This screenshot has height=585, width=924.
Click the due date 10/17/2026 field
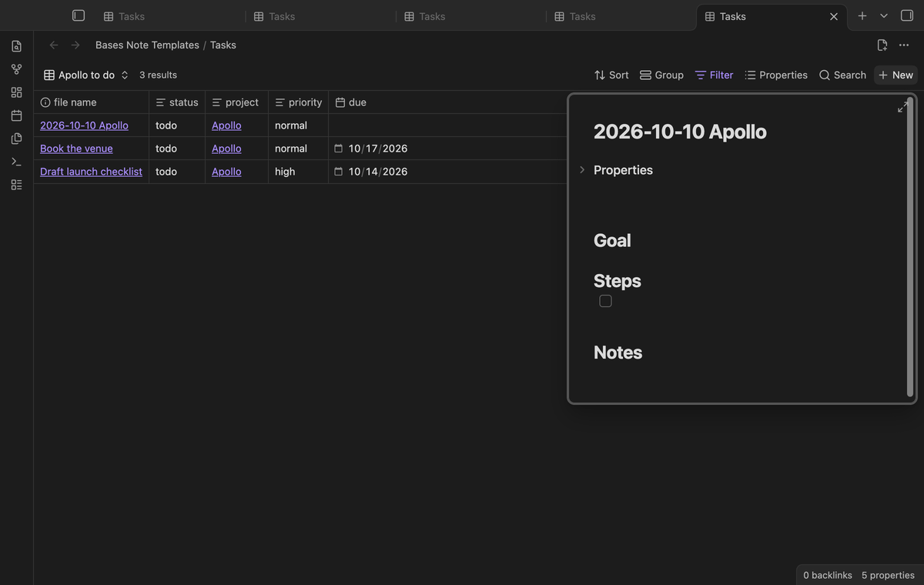coord(378,149)
